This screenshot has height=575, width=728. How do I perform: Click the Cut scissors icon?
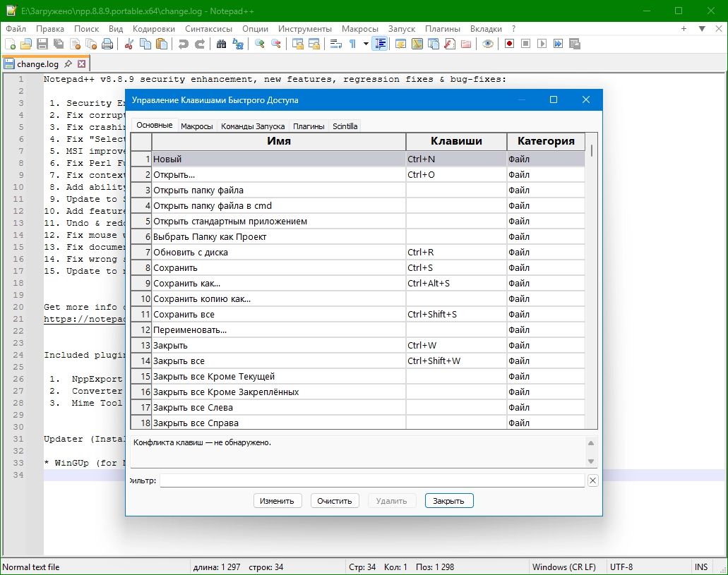click(x=129, y=44)
